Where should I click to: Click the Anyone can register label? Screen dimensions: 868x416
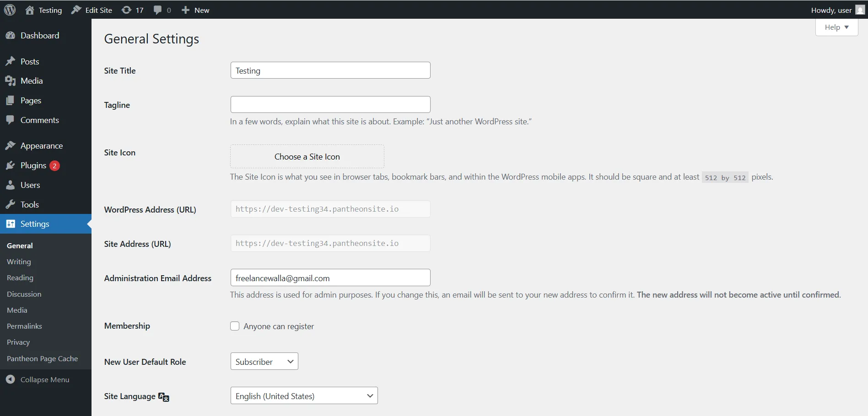[x=279, y=326]
